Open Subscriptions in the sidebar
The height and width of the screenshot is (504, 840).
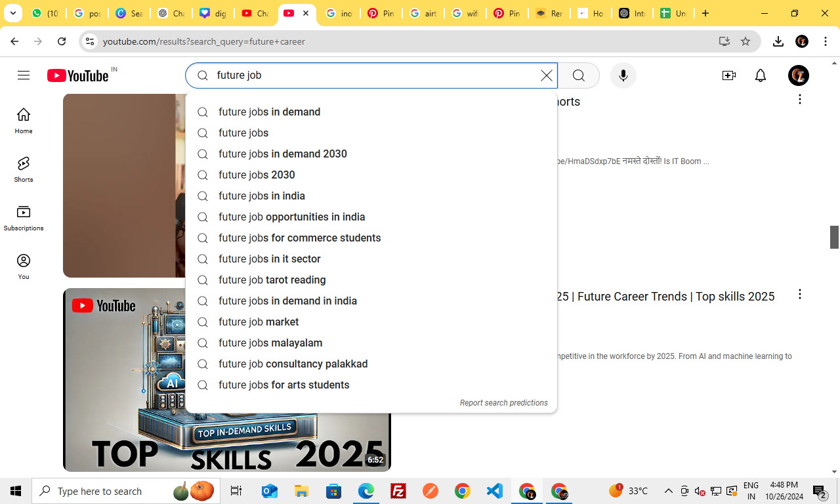24,218
